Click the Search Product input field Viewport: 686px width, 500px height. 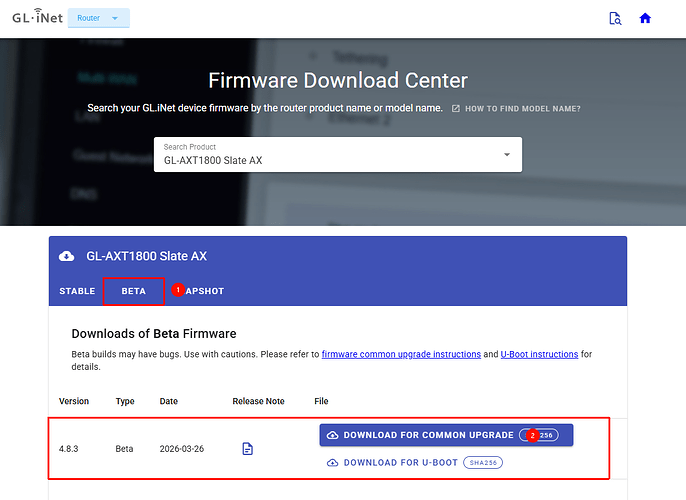click(x=338, y=154)
